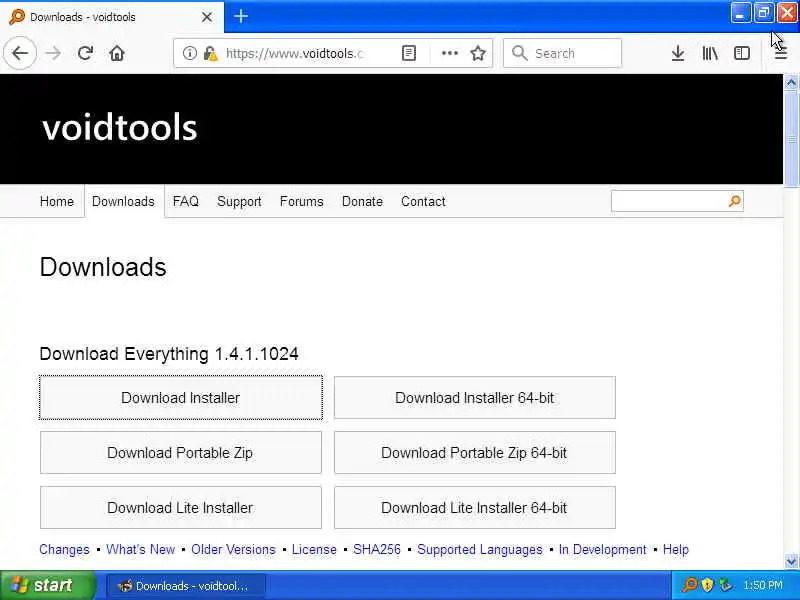
Task: Go back with the browser back arrow
Action: [x=20, y=53]
